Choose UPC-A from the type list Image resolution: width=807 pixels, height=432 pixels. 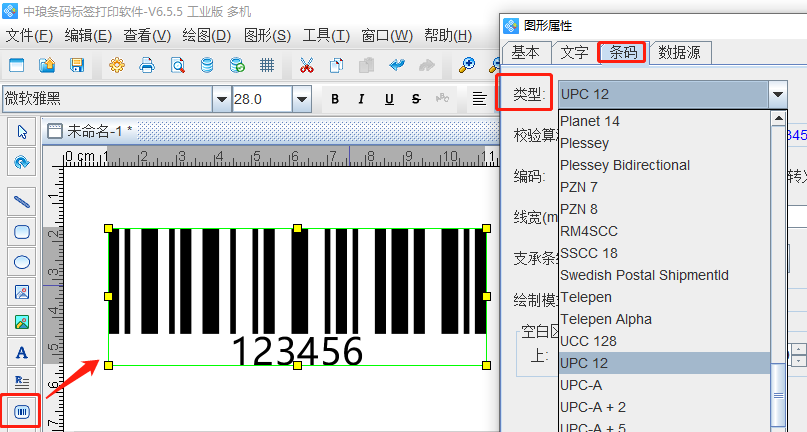(581, 385)
